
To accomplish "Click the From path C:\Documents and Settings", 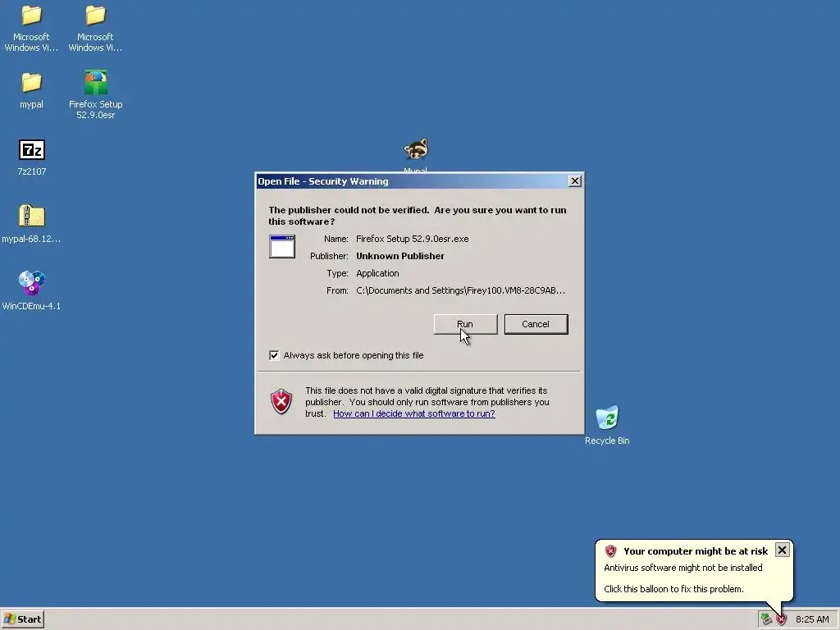I will [461, 290].
